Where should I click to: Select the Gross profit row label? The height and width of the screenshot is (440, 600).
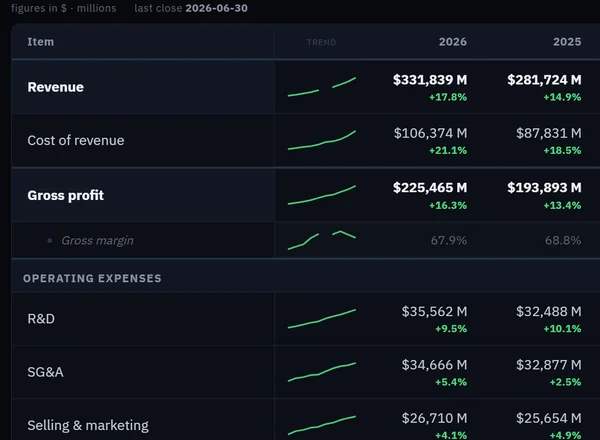pyautogui.click(x=65, y=195)
